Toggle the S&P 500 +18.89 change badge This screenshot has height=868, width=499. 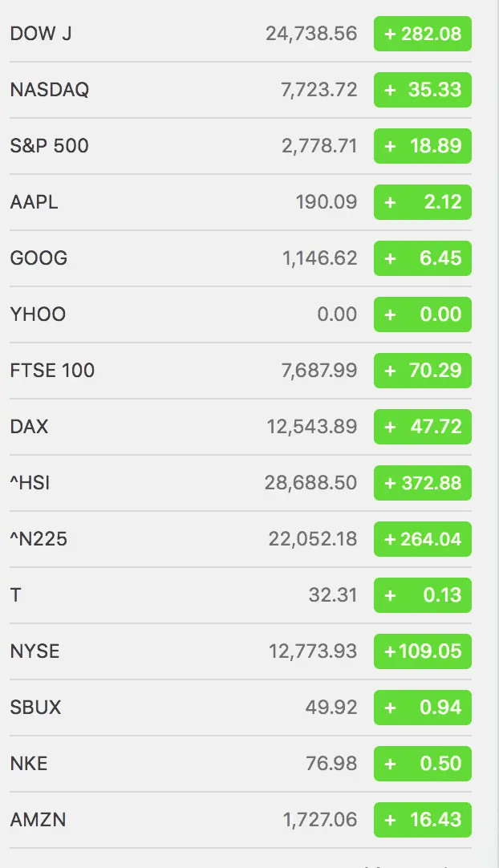[x=423, y=146]
